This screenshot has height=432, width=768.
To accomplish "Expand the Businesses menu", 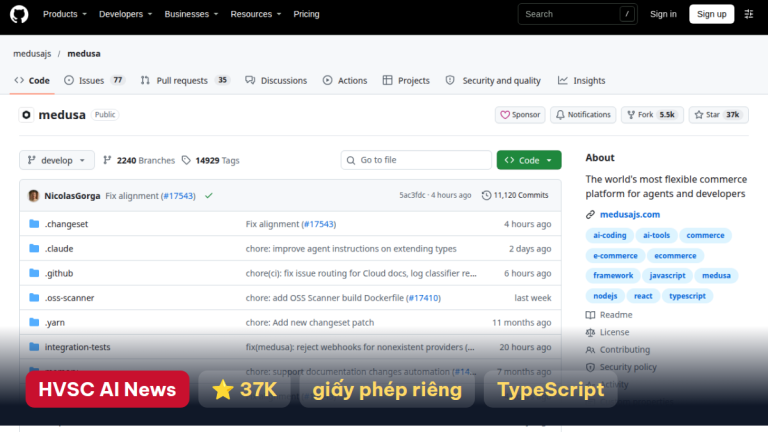I will tap(191, 14).
